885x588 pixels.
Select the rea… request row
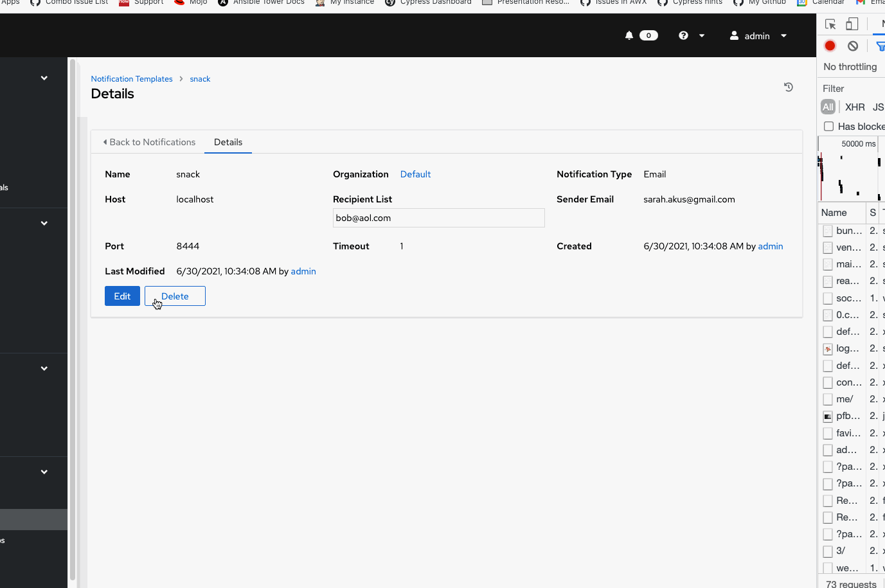click(851, 281)
